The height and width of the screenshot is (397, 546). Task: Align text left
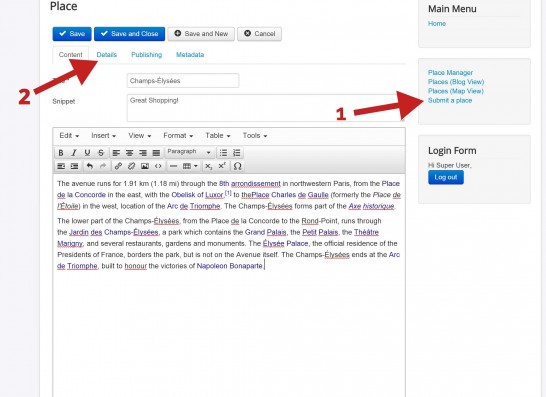116,153
